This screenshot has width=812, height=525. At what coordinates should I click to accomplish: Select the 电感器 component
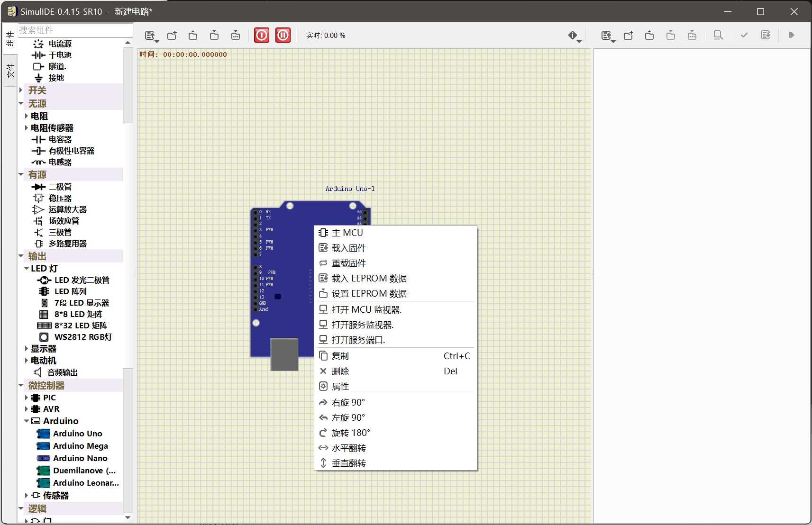(x=60, y=162)
